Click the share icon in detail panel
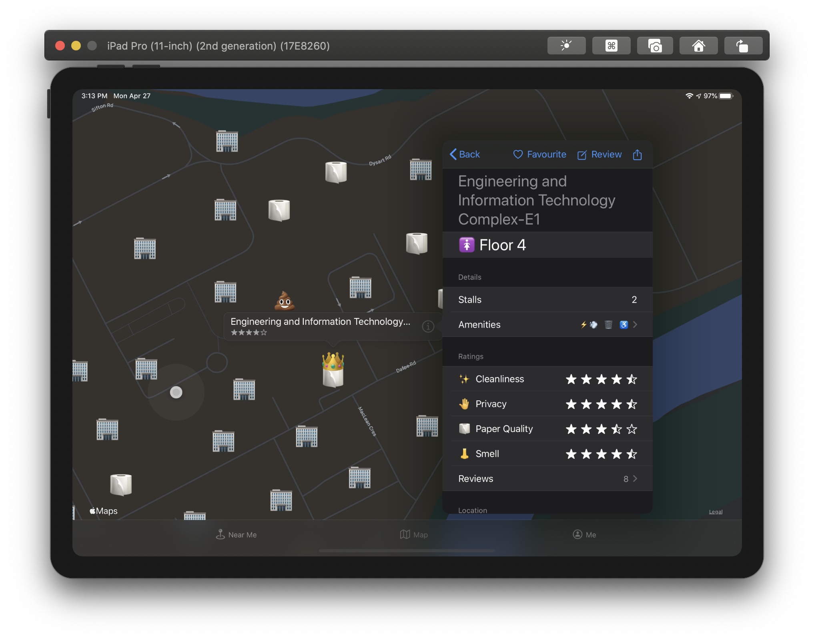Screen dimensions: 814x644 pos(637,155)
